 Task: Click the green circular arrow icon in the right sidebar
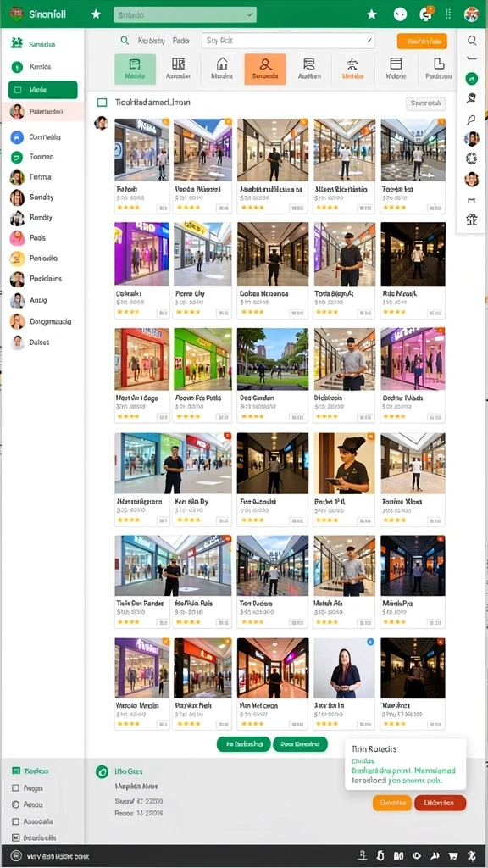point(471,78)
